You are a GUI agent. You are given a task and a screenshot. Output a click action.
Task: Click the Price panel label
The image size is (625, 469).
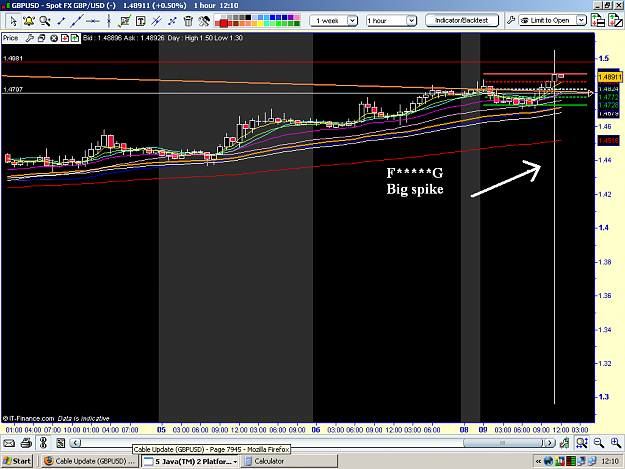point(11,38)
